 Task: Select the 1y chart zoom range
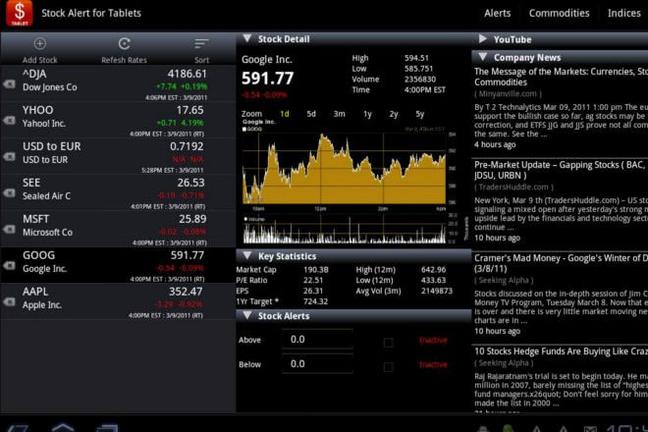click(x=367, y=114)
